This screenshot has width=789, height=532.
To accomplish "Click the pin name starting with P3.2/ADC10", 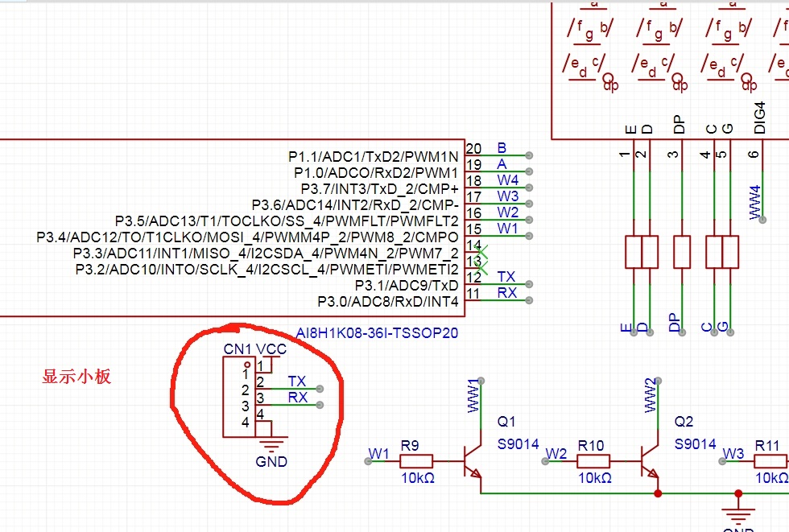I will point(266,270).
